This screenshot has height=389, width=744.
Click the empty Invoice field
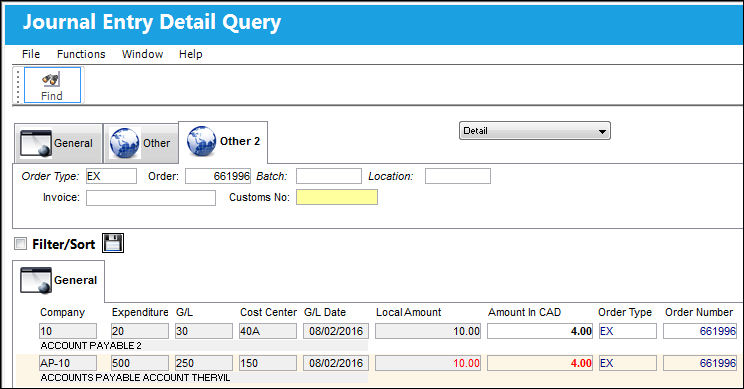click(x=151, y=198)
